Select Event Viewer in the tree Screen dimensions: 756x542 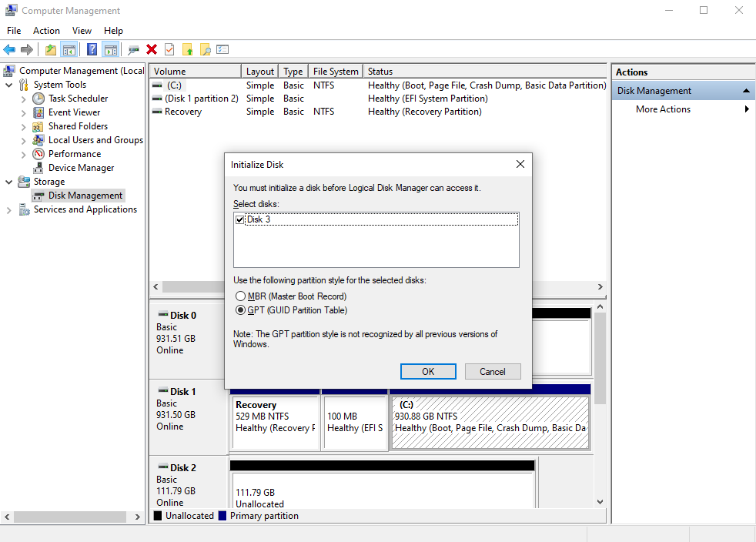coord(74,112)
